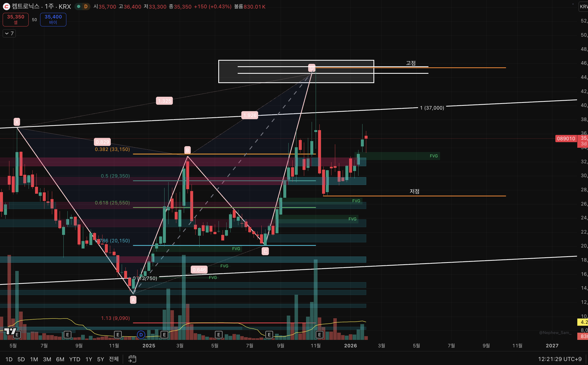Image resolution: width=588 pixels, height=365 pixels.
Task: Click the red 35,350 sell button
Action: click(16, 20)
